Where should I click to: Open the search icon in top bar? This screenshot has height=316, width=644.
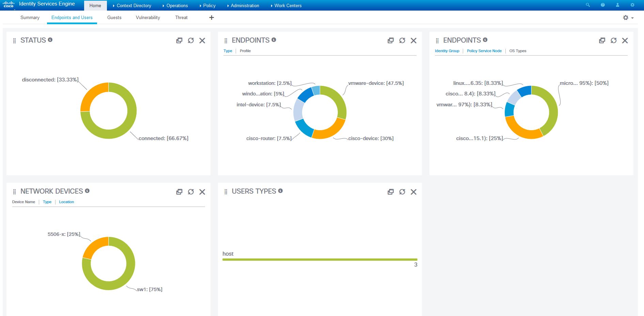point(588,5)
